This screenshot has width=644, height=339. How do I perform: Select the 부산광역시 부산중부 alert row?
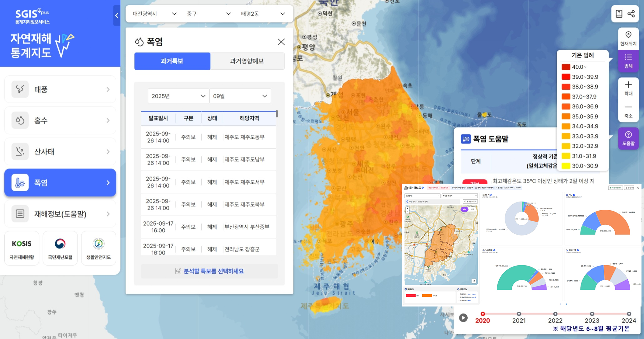coord(208,227)
